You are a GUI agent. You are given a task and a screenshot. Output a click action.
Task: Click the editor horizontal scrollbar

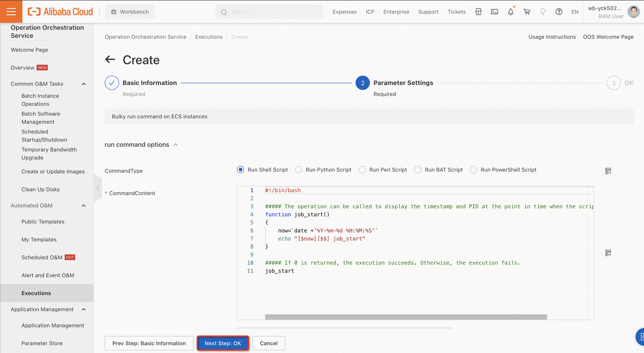(x=405, y=317)
